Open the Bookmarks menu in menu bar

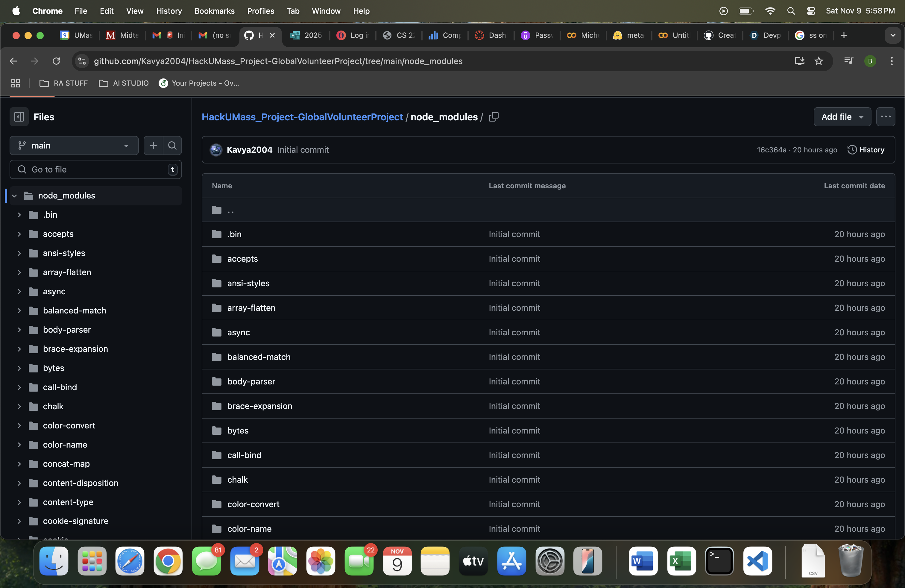click(x=215, y=11)
